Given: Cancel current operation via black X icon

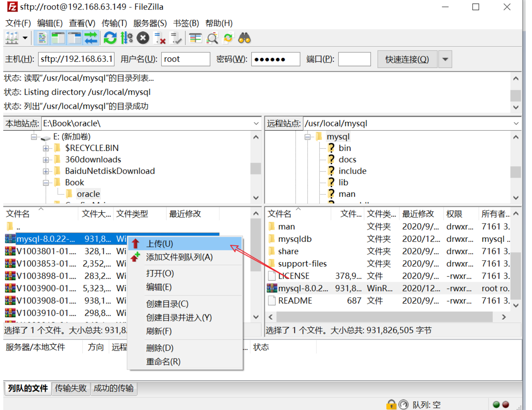Looking at the screenshot, I should (143, 38).
